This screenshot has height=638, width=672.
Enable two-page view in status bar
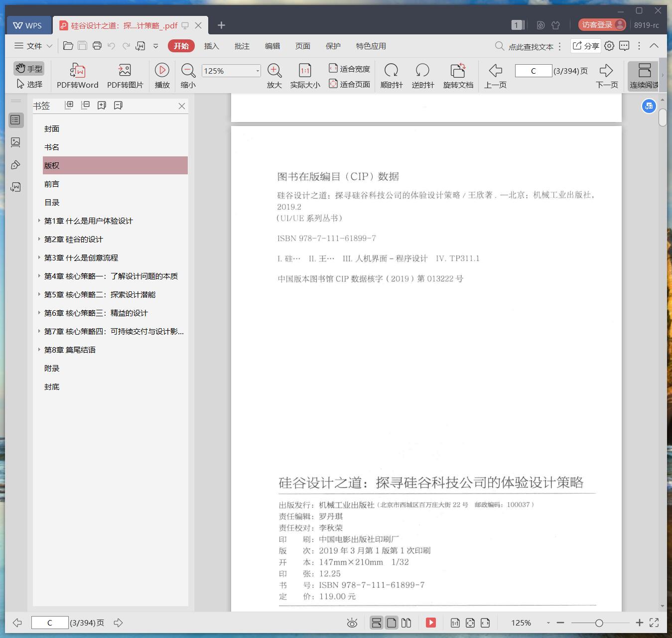pos(406,623)
